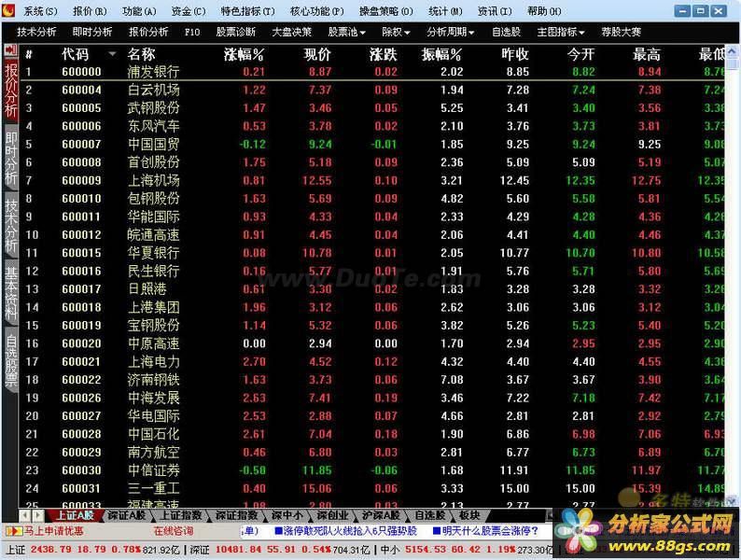
Task: Open the 功能(A) menu
Action: (139, 11)
